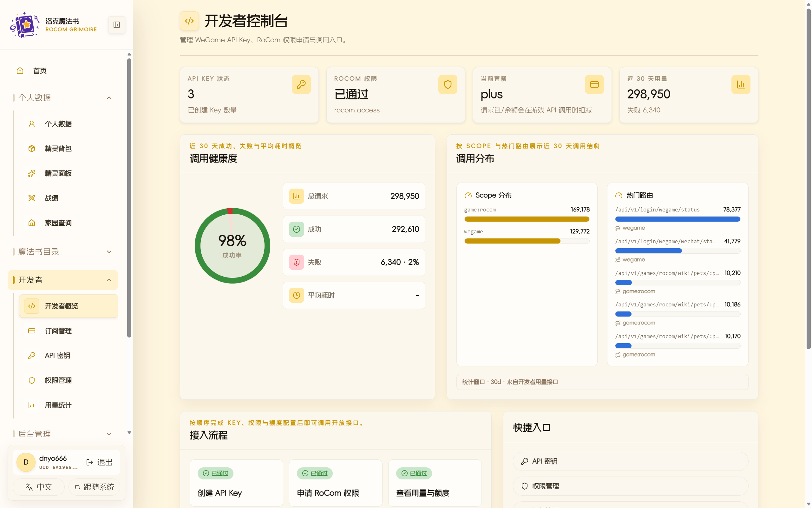812x508 pixels.
Task: Click the page vertical scrollbar
Action: pyautogui.click(x=808, y=178)
